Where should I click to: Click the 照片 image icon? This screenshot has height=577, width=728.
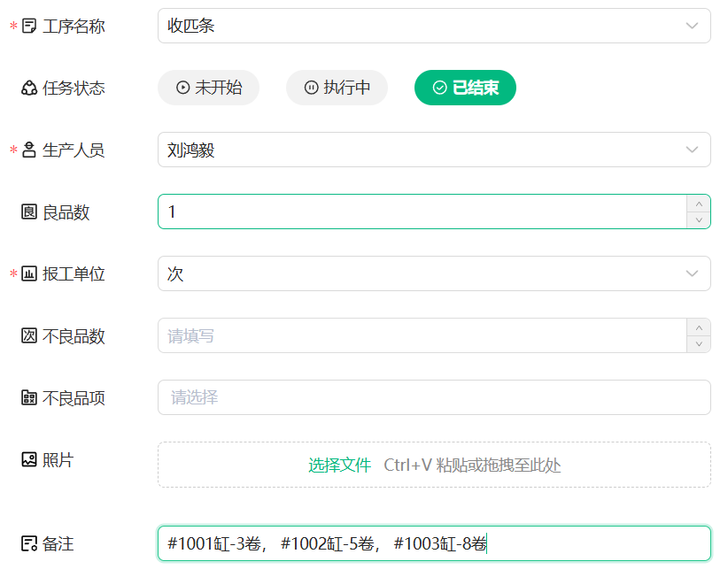(x=29, y=460)
